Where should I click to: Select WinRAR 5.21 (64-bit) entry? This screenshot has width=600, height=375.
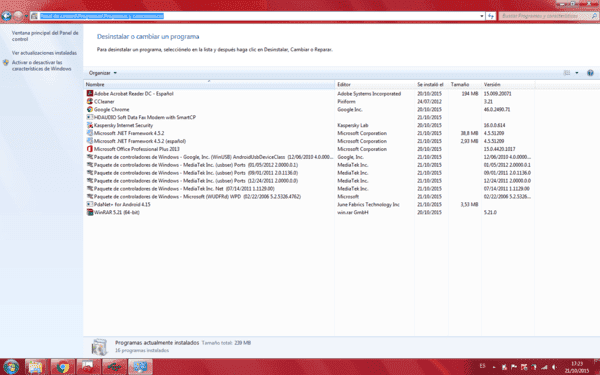click(117, 212)
